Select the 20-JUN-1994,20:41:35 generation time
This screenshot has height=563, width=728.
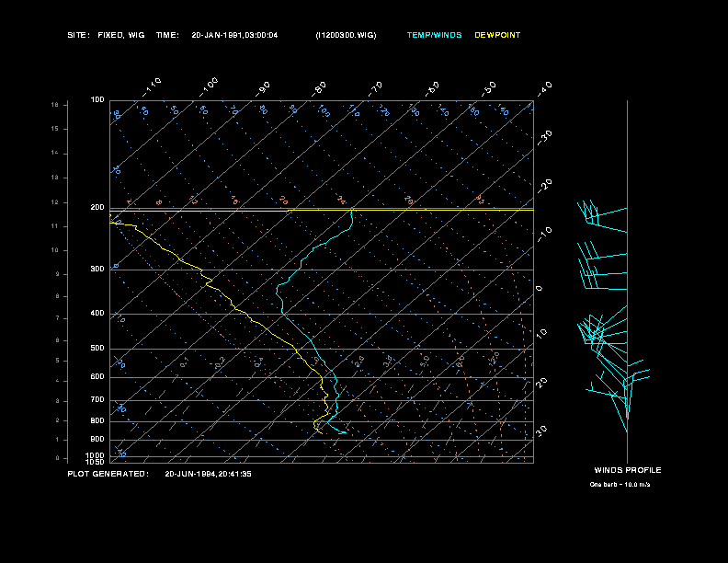[x=208, y=474]
